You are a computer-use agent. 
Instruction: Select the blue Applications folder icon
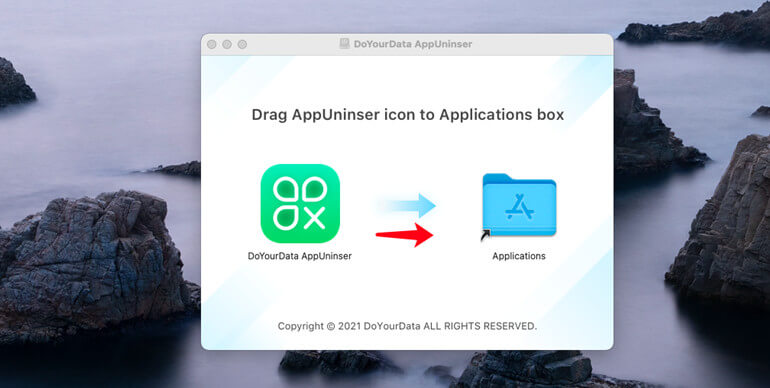click(x=519, y=204)
